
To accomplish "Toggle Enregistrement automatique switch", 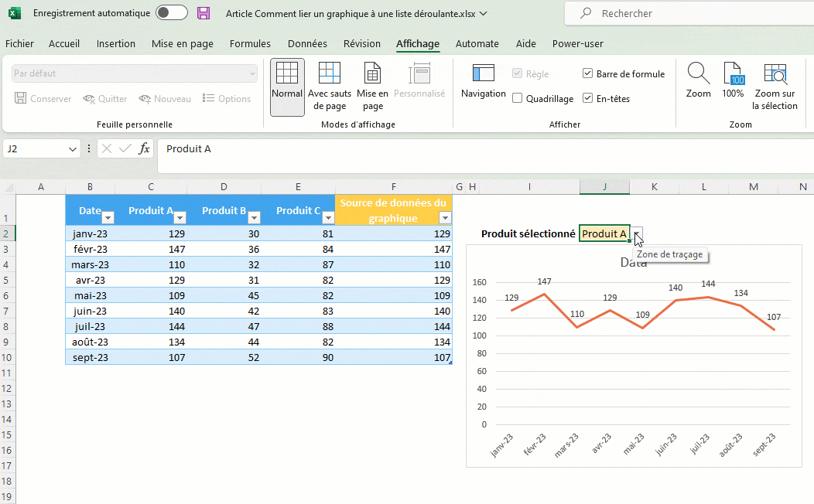I will tap(171, 13).
